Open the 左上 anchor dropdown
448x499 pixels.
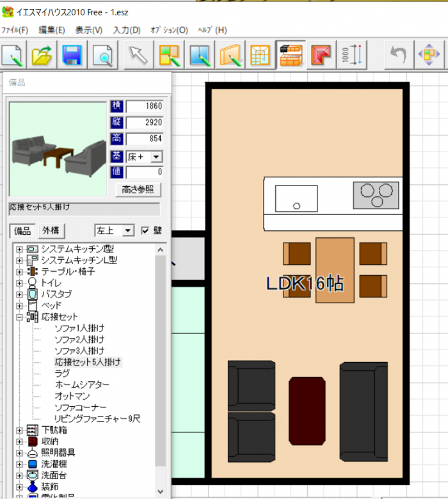coord(128,231)
